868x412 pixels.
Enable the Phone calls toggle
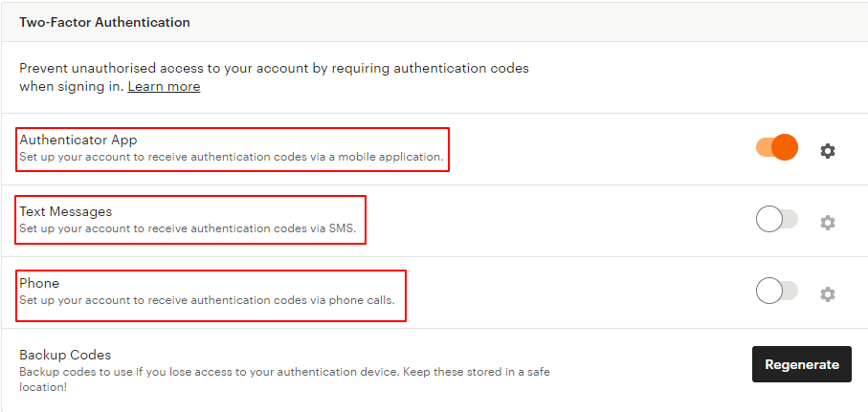[x=777, y=291]
